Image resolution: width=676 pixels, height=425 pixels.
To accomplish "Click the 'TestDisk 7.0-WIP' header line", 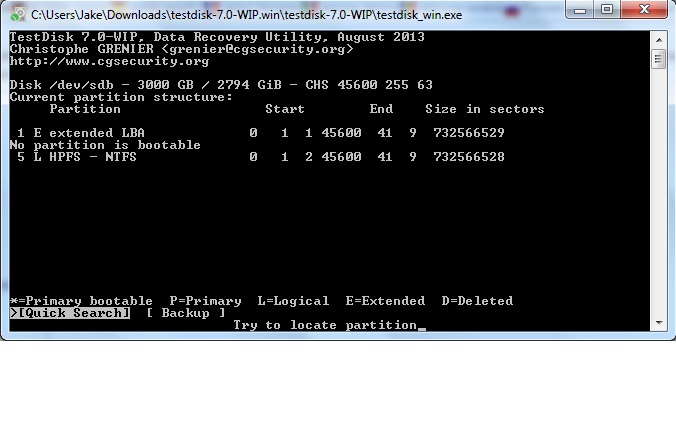I will point(217,37).
